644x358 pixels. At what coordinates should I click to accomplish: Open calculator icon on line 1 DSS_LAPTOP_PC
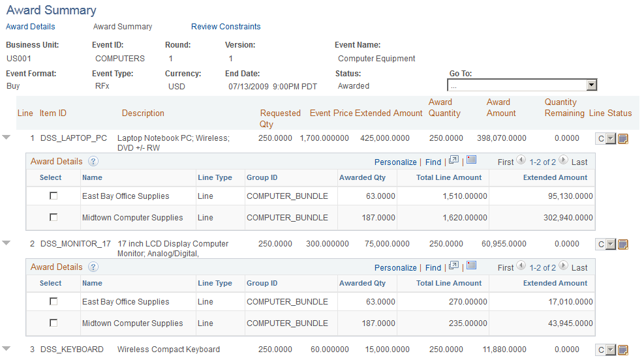point(622,139)
